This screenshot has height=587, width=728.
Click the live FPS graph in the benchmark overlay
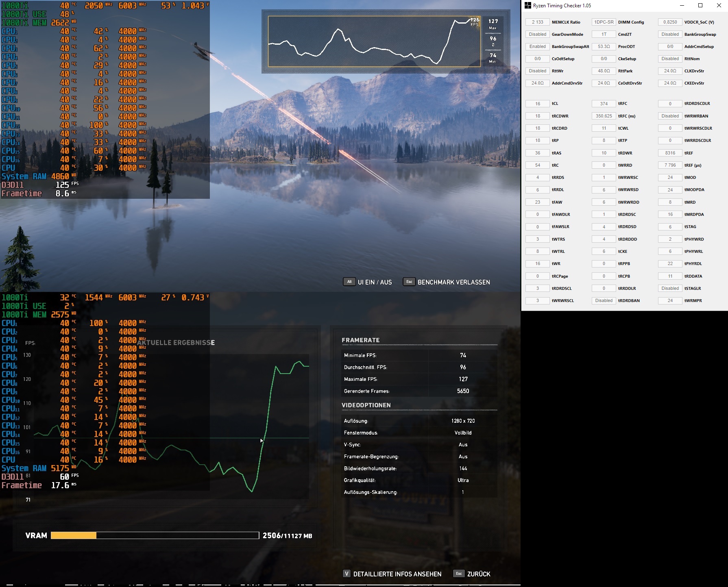point(374,41)
